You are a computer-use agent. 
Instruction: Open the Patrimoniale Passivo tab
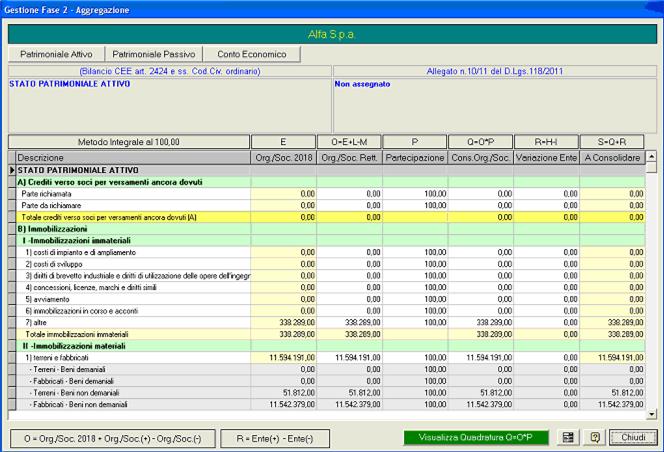153,54
